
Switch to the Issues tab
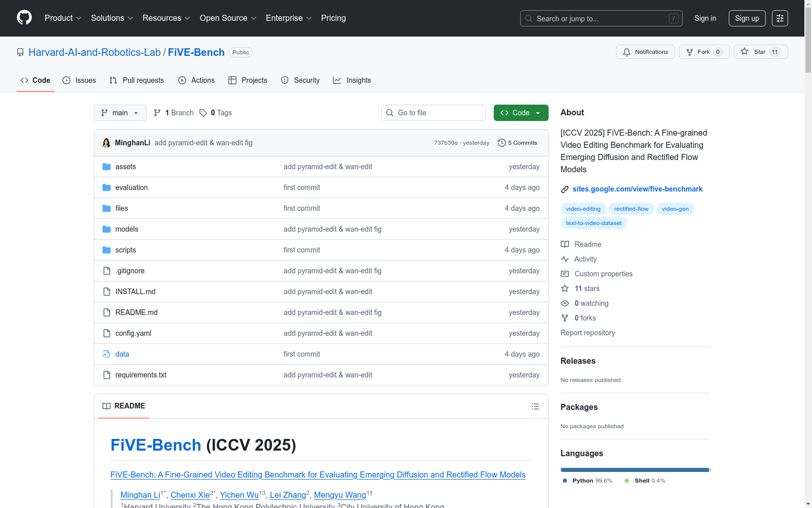(x=79, y=80)
